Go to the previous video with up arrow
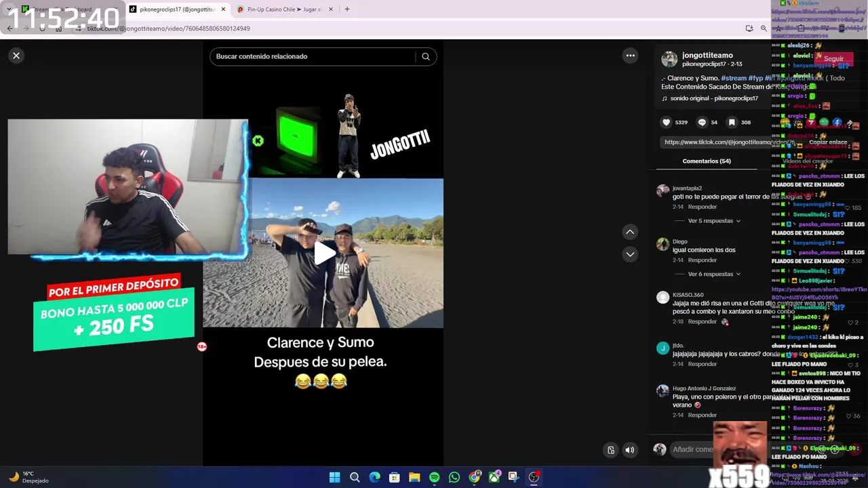This screenshot has width=868, height=488. click(x=630, y=232)
